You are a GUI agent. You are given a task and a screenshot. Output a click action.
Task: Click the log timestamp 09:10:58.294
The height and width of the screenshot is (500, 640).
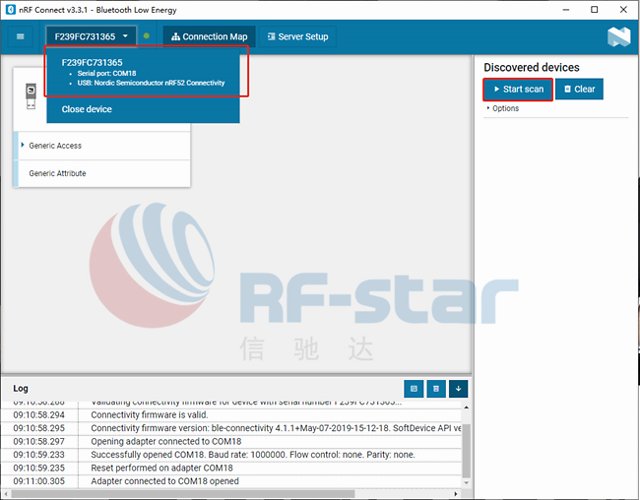click(x=39, y=415)
